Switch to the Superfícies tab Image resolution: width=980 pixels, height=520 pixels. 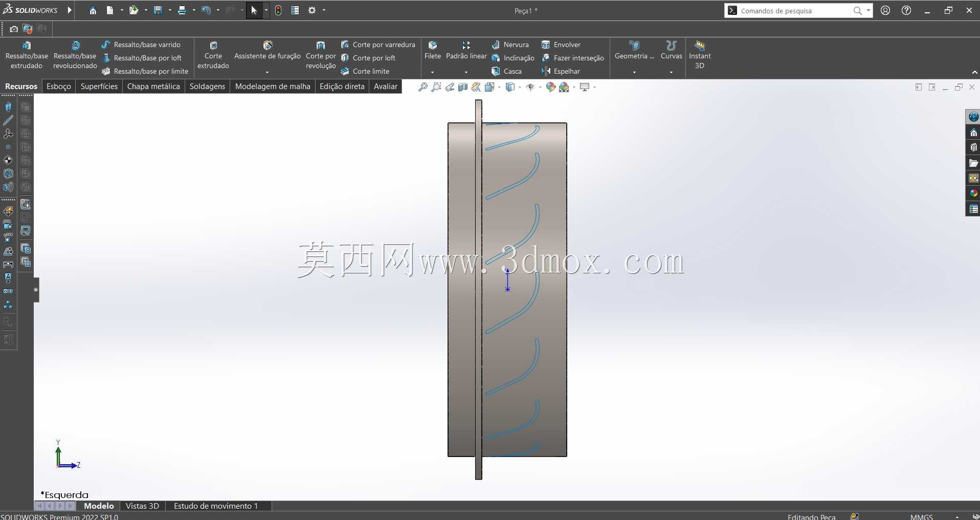(99, 86)
